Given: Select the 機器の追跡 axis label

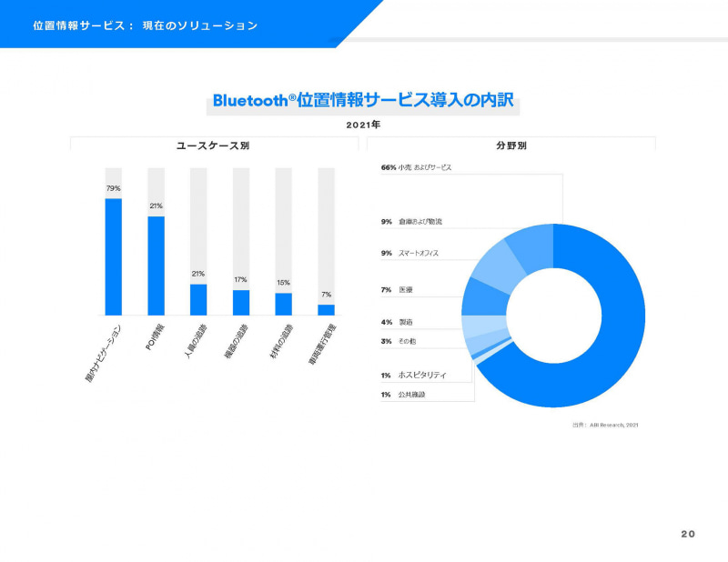Looking at the screenshot, I should 237,342.
